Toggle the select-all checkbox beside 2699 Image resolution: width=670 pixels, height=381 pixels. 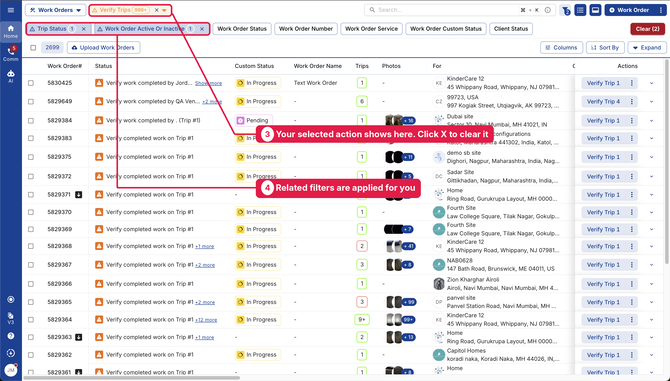pos(33,47)
